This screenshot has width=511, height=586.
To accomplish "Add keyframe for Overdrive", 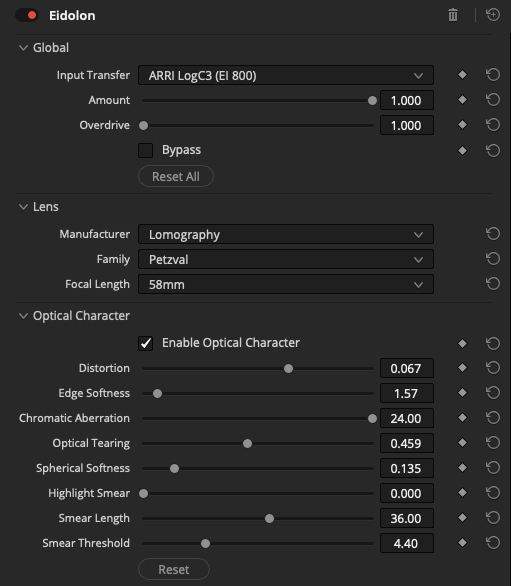I will pyautogui.click(x=462, y=125).
